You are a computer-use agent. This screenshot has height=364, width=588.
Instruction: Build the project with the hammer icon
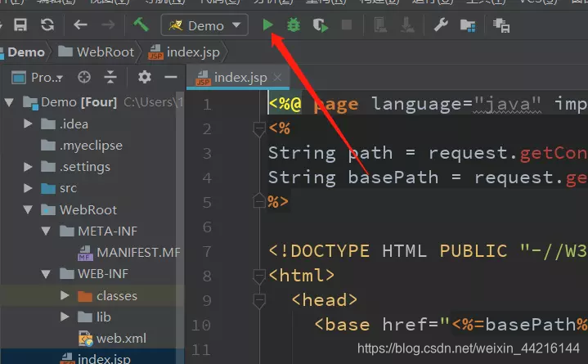(x=141, y=25)
